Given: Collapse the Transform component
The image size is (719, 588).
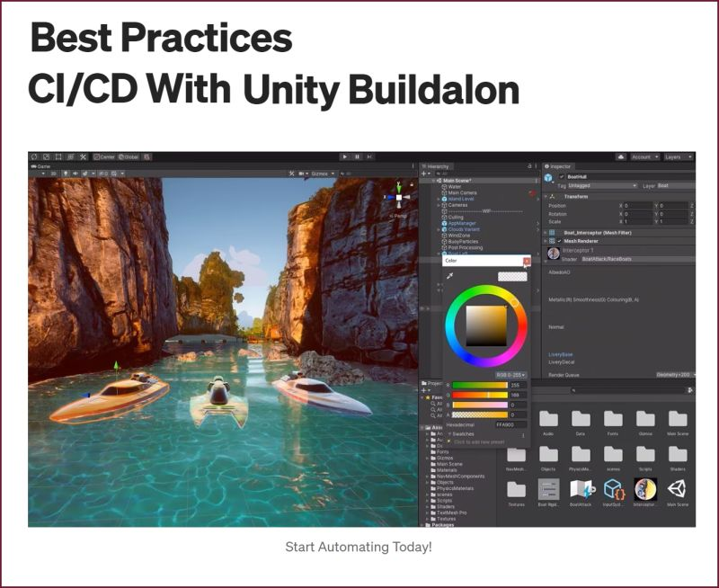Looking at the screenshot, I should click(x=546, y=196).
